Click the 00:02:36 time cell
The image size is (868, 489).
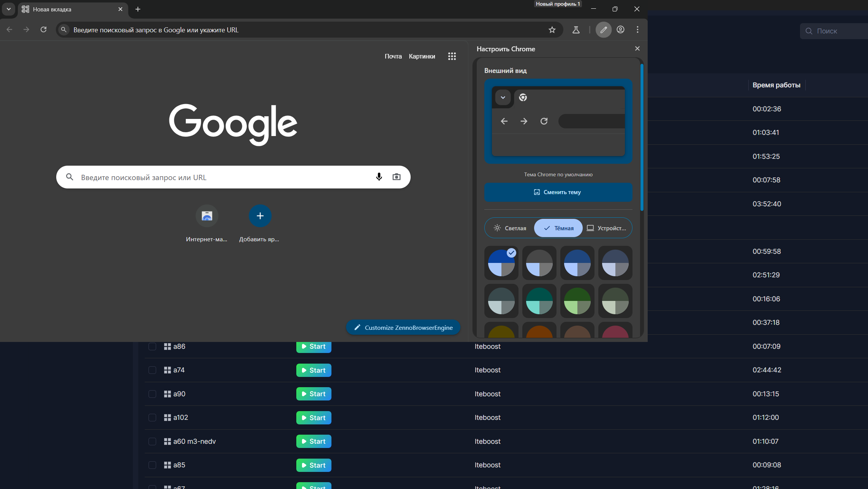[x=767, y=109]
